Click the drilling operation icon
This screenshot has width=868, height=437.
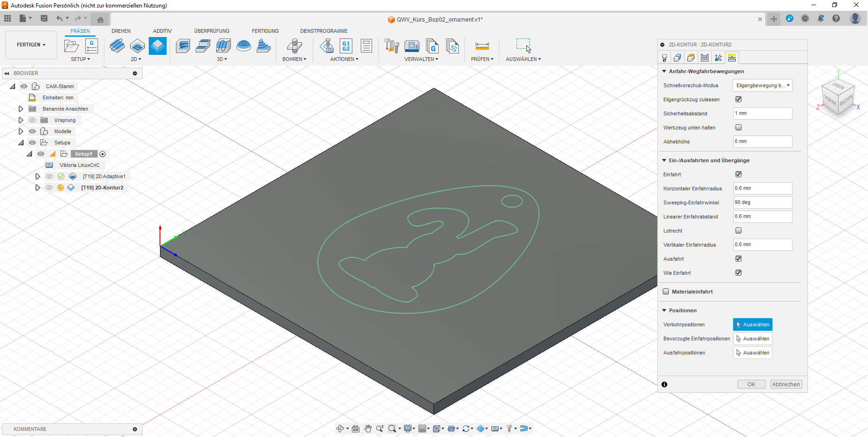pos(294,46)
